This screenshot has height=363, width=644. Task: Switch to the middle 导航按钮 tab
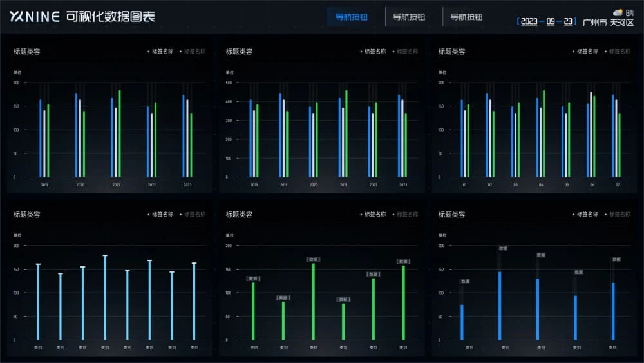(409, 17)
